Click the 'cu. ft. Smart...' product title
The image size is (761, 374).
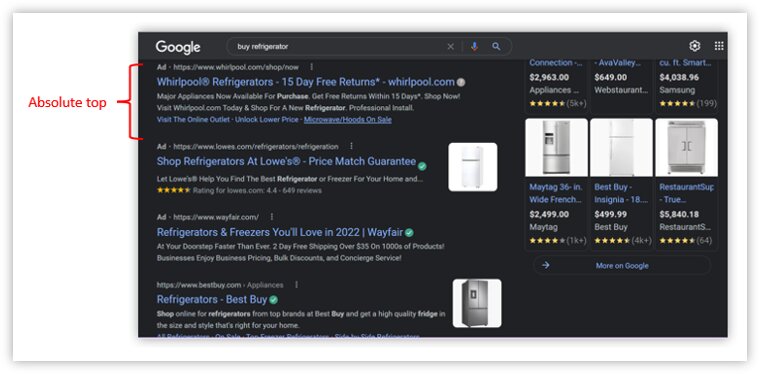[x=685, y=63]
